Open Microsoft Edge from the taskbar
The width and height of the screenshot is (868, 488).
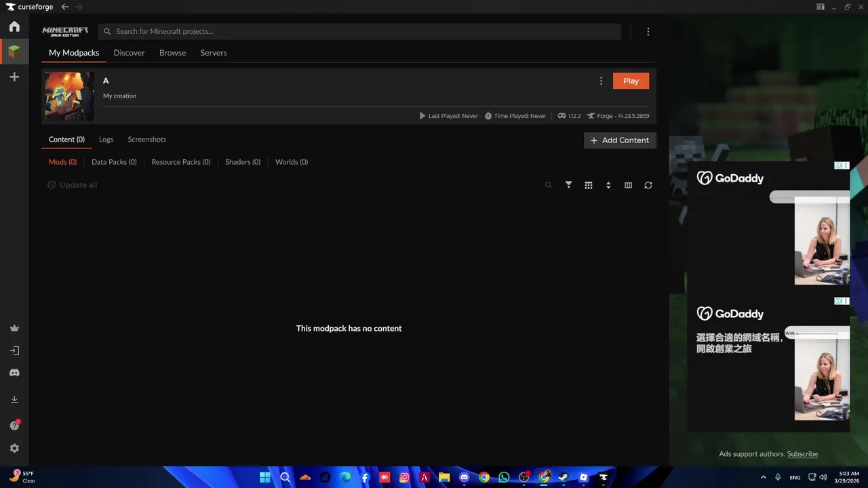(x=345, y=477)
